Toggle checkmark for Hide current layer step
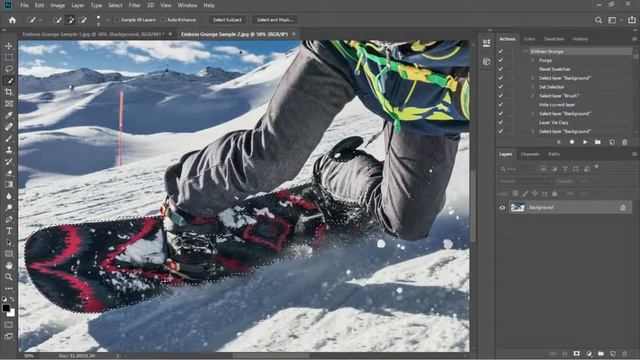This screenshot has width=640, height=360. 500,104
